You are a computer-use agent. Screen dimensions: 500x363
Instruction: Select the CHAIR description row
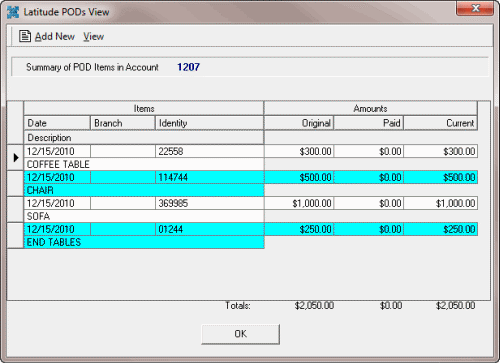tap(144, 190)
